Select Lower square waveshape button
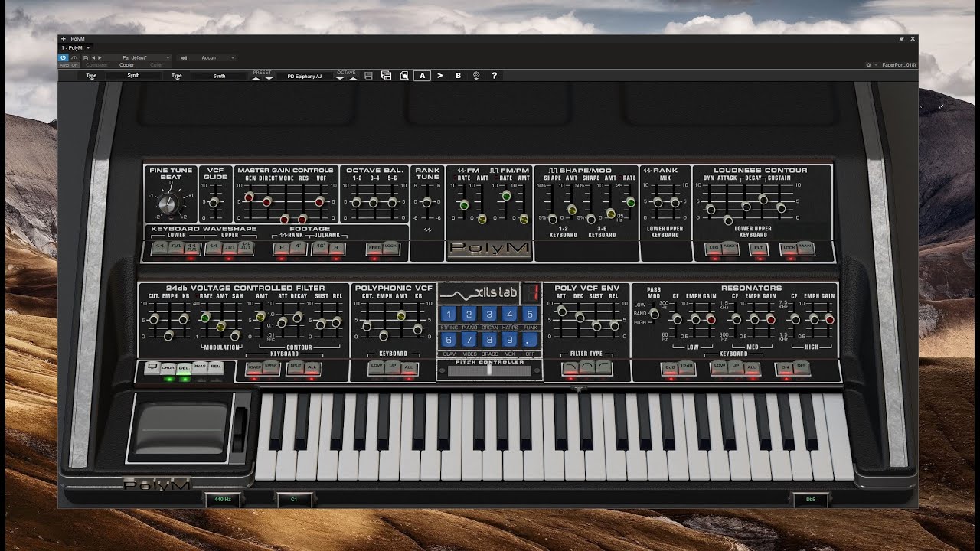Image resolution: width=980 pixels, height=551 pixels. point(175,248)
